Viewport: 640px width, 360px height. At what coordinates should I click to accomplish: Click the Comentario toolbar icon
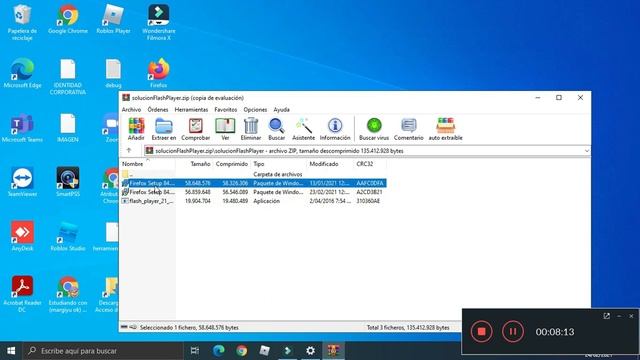[409, 129]
